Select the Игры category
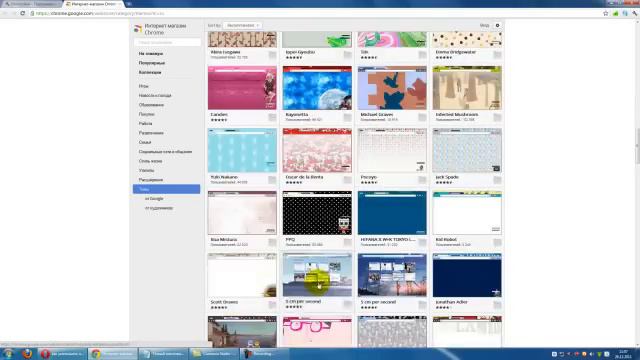 [x=144, y=86]
